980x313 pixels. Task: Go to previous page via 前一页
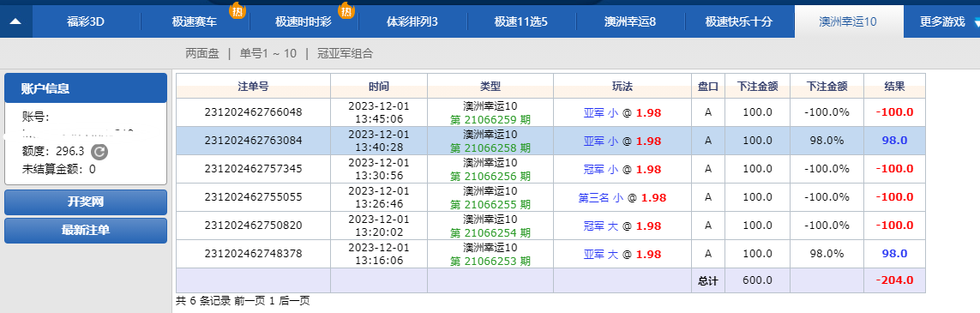[x=250, y=301]
